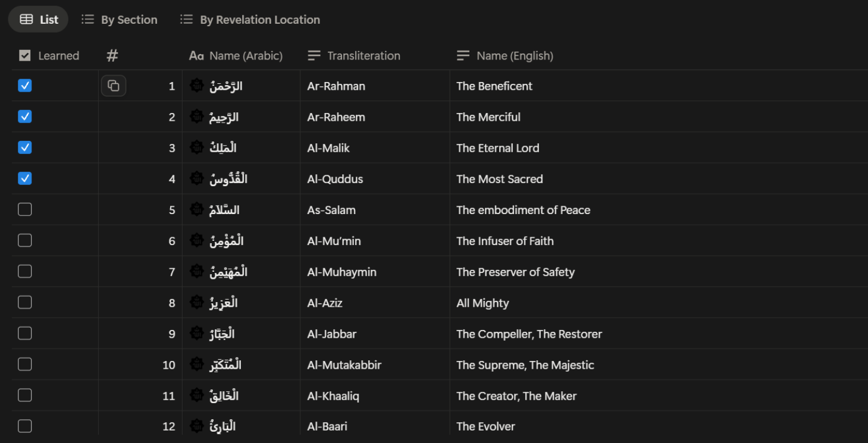This screenshot has width=868, height=443.
Task: Click the Learned column checkbox header icon
Action: coord(25,56)
